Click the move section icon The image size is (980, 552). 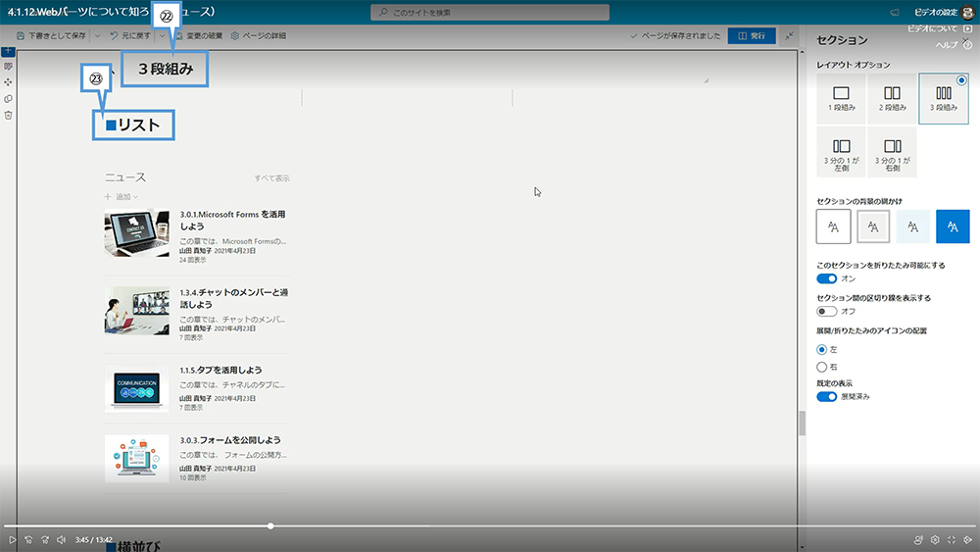[8, 82]
